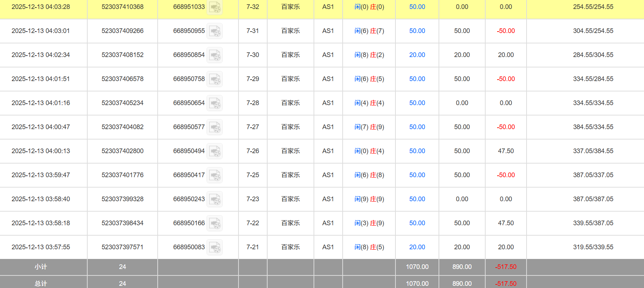The height and width of the screenshot is (288, 644).
Task: Click the red -50.00 result in row 7-25
Action: click(506, 175)
